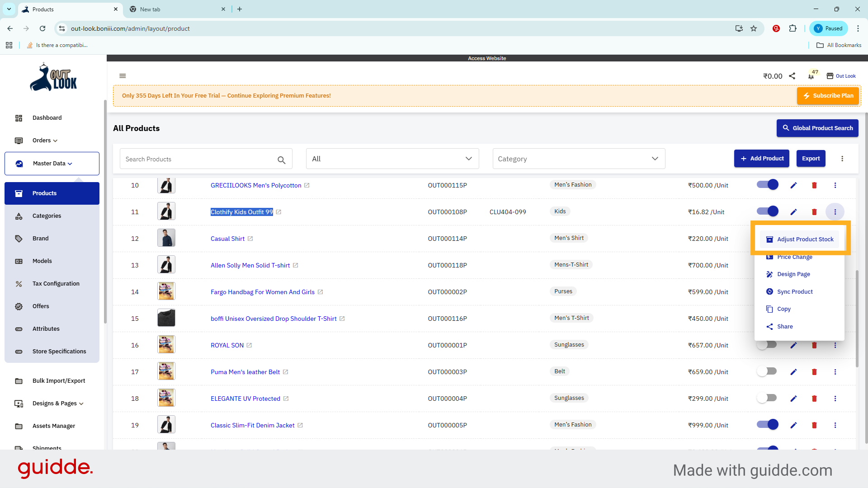Viewport: 868px width, 488px height.
Task: Open the three-dot options next to Export
Action: click(x=842, y=159)
